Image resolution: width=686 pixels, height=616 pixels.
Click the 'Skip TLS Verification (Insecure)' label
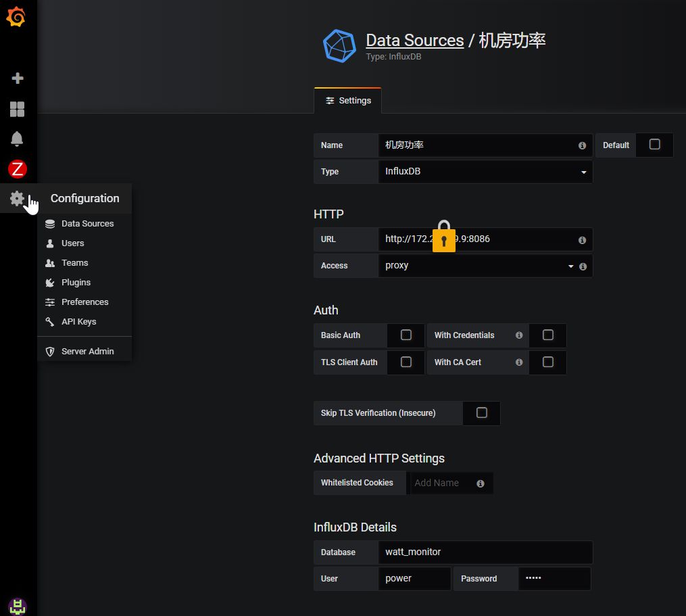(x=378, y=413)
